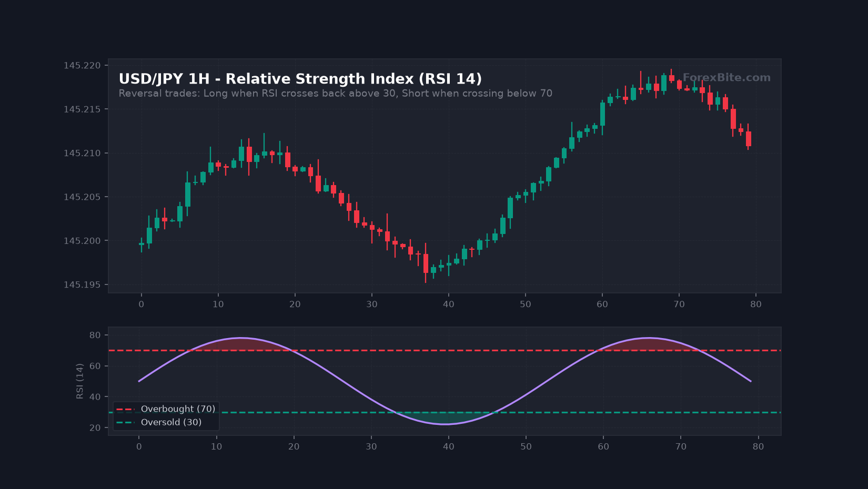Click price chart x-axis tick label 50
868x489 pixels.
tap(526, 304)
